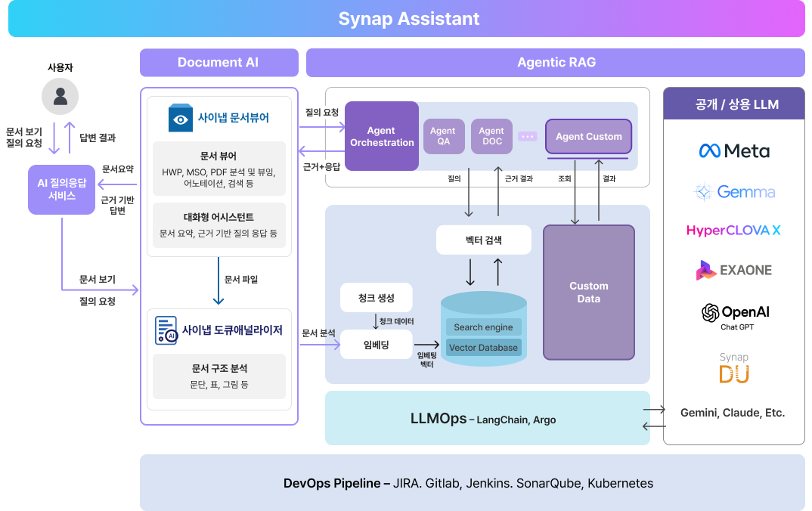
Task: Open the Document AI header tab
Action: (x=218, y=63)
